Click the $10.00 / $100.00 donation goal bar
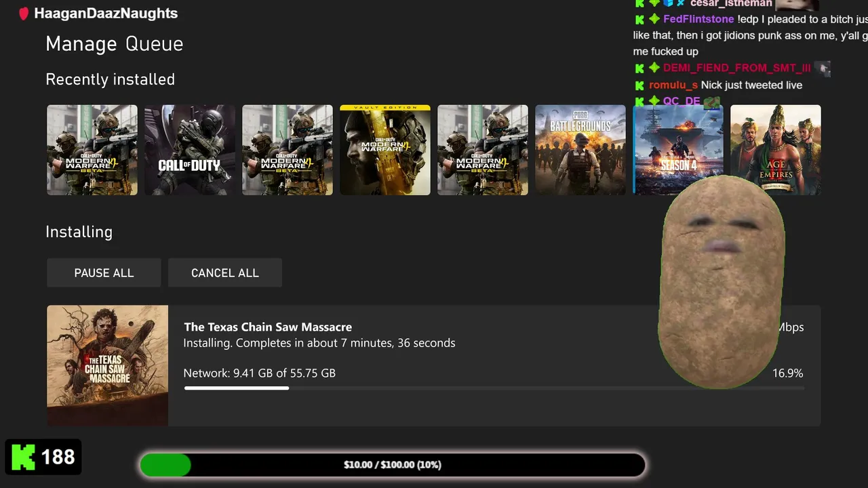 pos(392,465)
